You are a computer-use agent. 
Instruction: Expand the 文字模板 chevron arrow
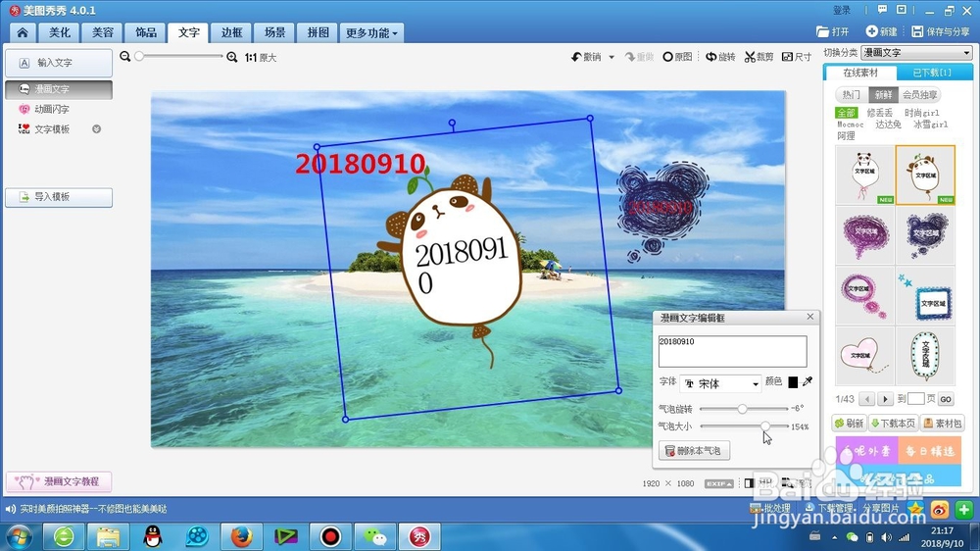96,128
